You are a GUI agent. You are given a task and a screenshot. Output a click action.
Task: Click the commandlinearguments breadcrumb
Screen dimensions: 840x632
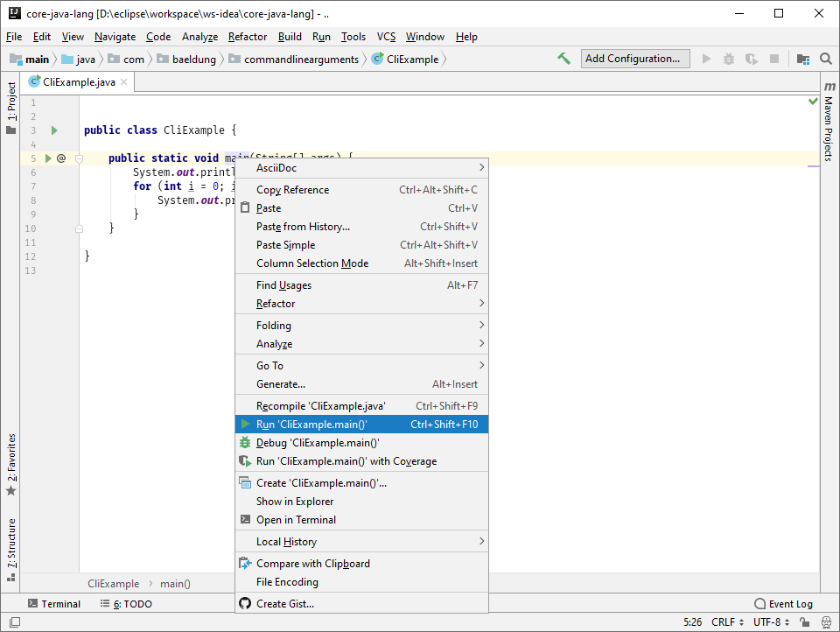[x=294, y=59]
